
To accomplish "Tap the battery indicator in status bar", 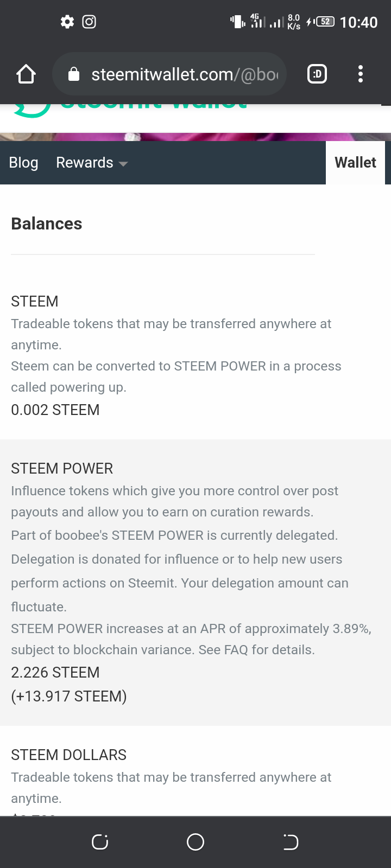I will point(325,22).
